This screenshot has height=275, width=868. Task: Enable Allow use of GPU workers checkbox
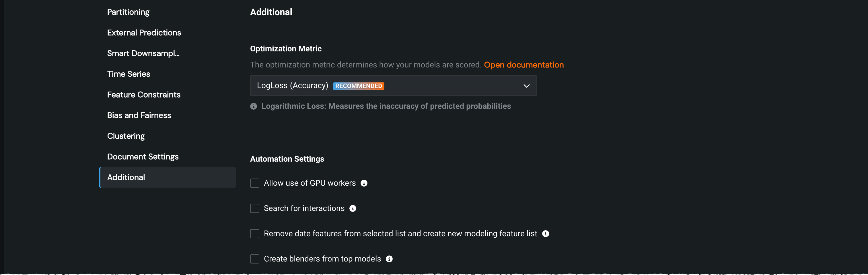coord(255,183)
